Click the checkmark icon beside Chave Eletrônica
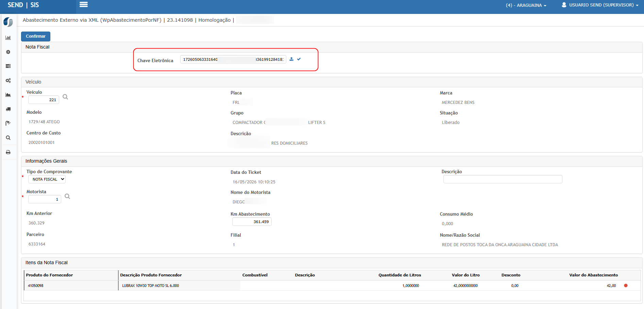 click(299, 59)
